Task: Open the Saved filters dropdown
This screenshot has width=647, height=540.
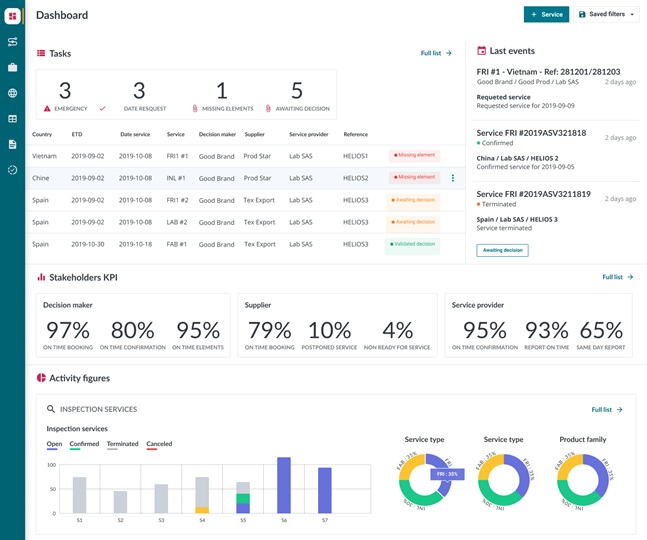Action: pyautogui.click(x=606, y=14)
